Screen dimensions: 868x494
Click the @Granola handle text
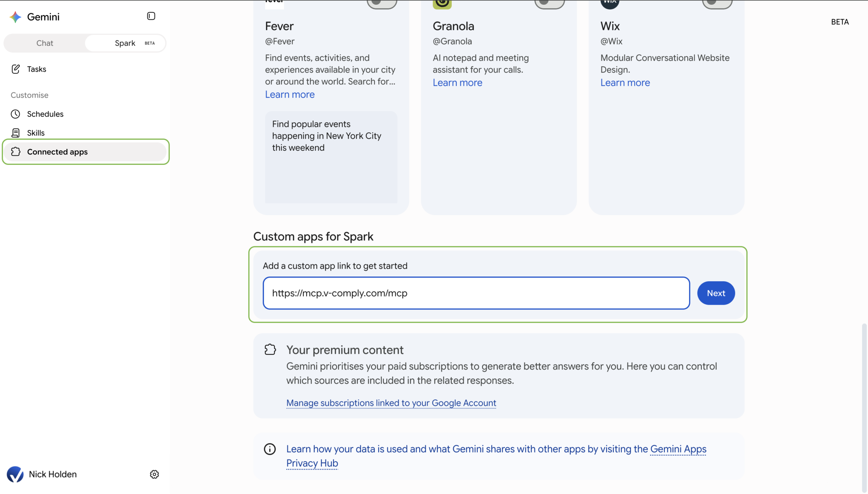452,41
